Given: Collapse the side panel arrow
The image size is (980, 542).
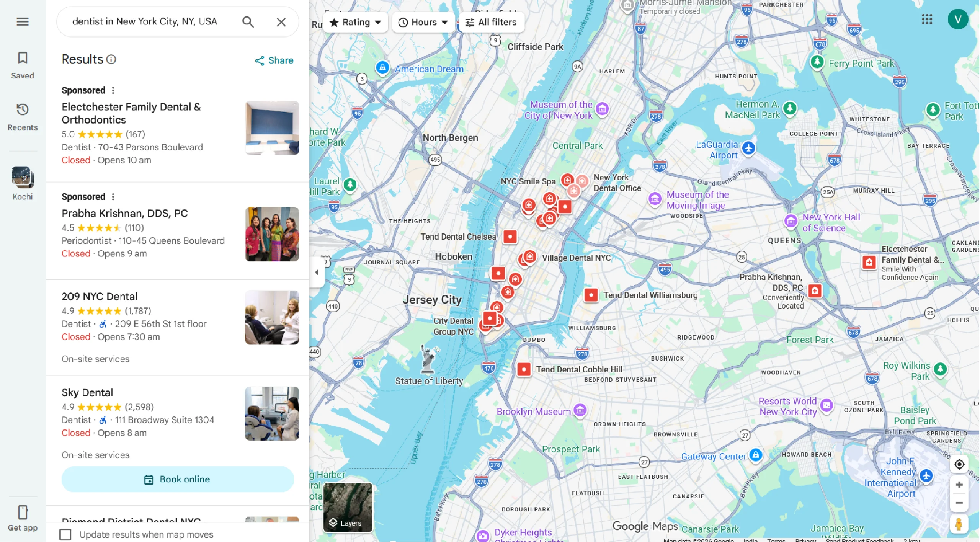Looking at the screenshot, I should point(317,272).
